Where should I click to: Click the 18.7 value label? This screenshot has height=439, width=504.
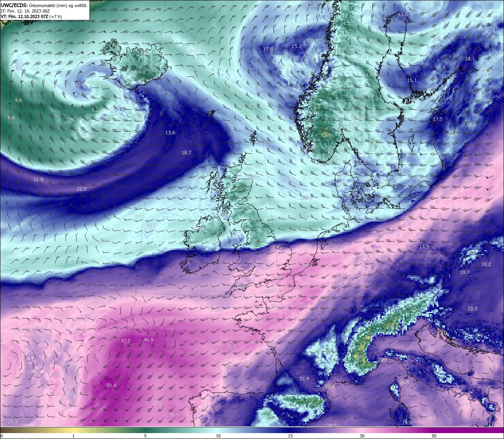click(x=186, y=152)
